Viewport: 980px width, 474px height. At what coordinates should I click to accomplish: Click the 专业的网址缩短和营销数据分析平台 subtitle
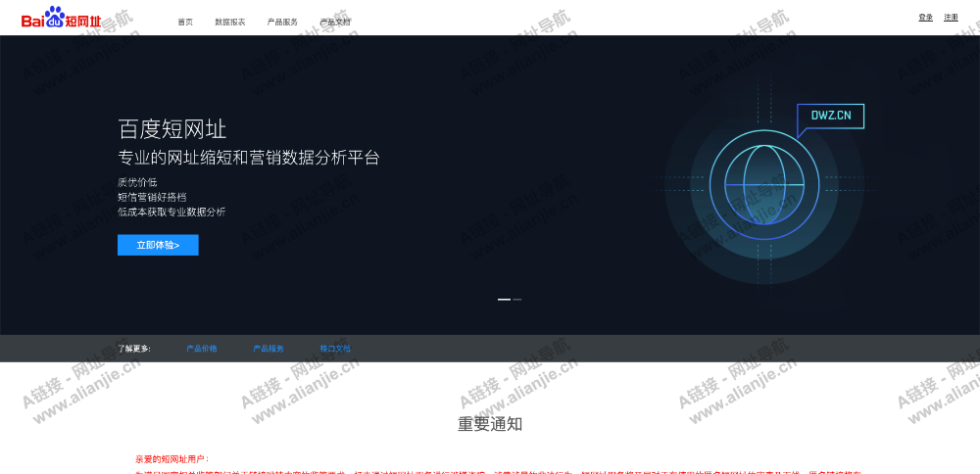click(x=249, y=158)
